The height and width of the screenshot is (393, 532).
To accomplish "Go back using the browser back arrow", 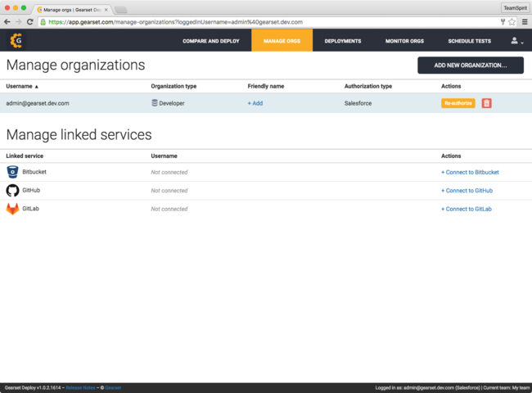I will (7, 22).
